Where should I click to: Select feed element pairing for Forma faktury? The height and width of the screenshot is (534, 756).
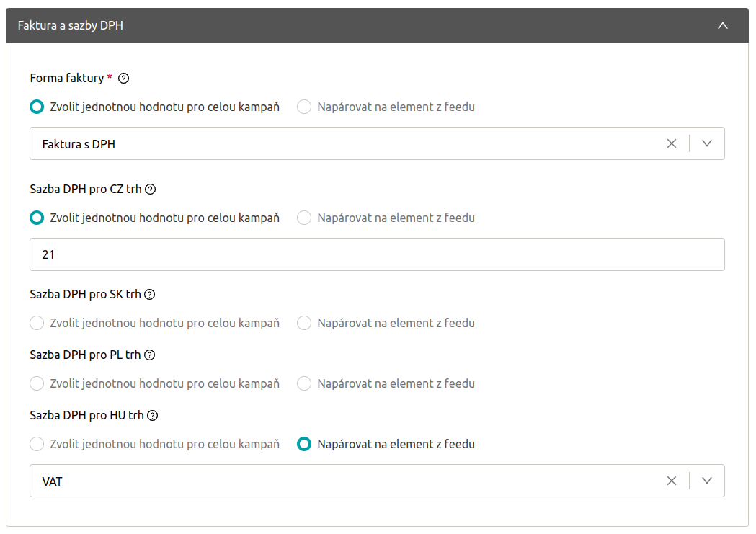tap(304, 107)
